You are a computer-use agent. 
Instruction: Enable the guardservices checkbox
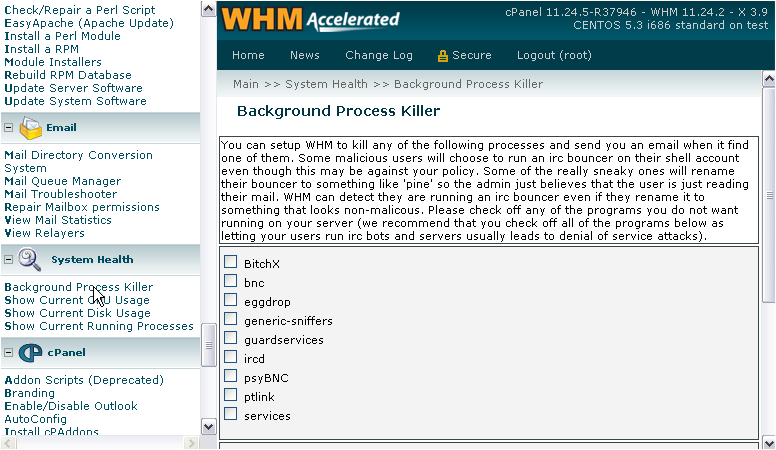point(231,338)
